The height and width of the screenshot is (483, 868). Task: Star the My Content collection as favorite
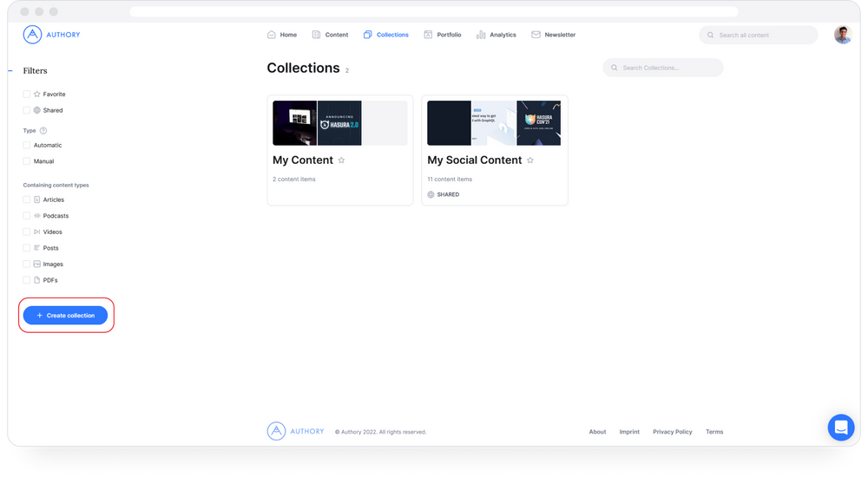coord(341,160)
